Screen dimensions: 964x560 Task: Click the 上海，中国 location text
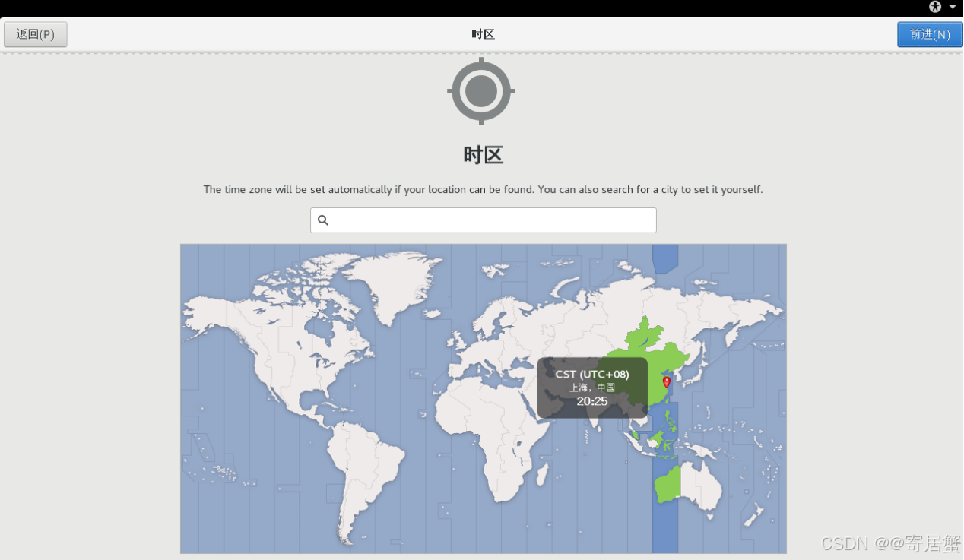pyautogui.click(x=592, y=388)
